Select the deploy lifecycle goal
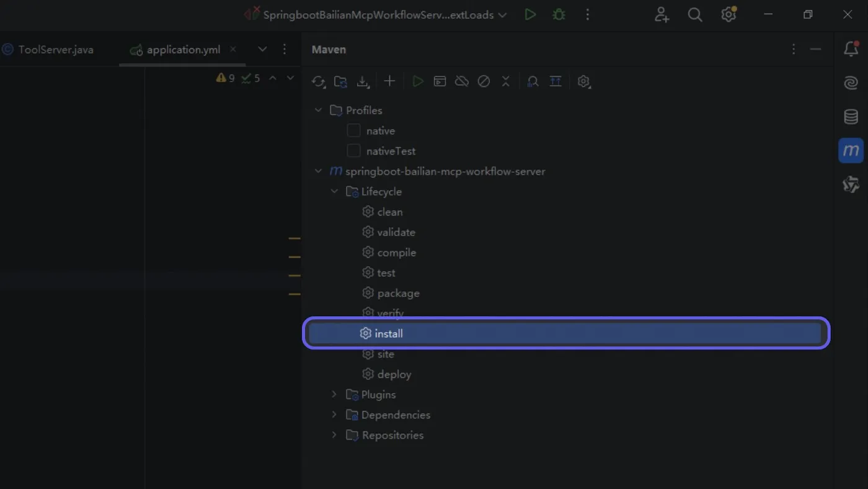The image size is (868, 489). (x=386, y=374)
